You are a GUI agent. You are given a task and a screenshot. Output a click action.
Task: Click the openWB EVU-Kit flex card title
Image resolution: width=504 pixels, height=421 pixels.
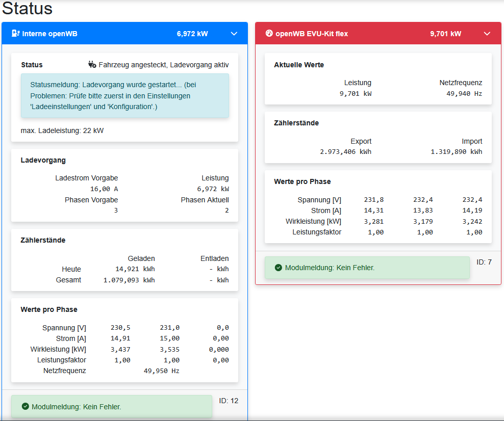point(312,34)
